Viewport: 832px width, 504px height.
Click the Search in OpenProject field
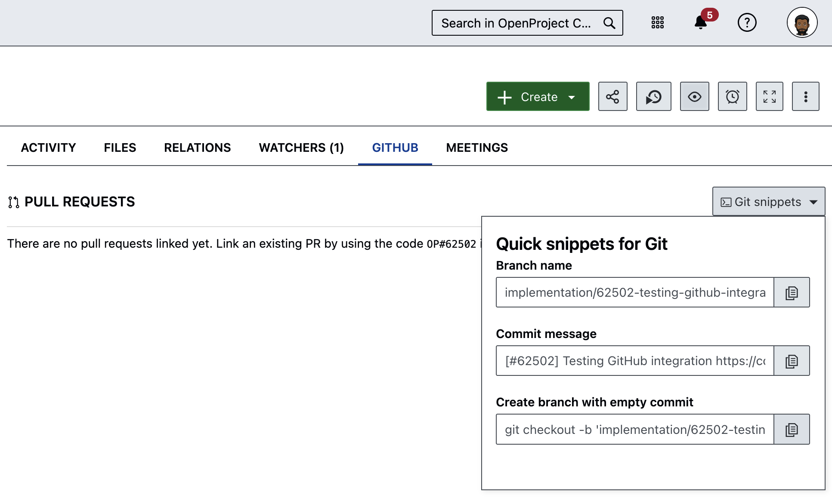[x=517, y=23]
